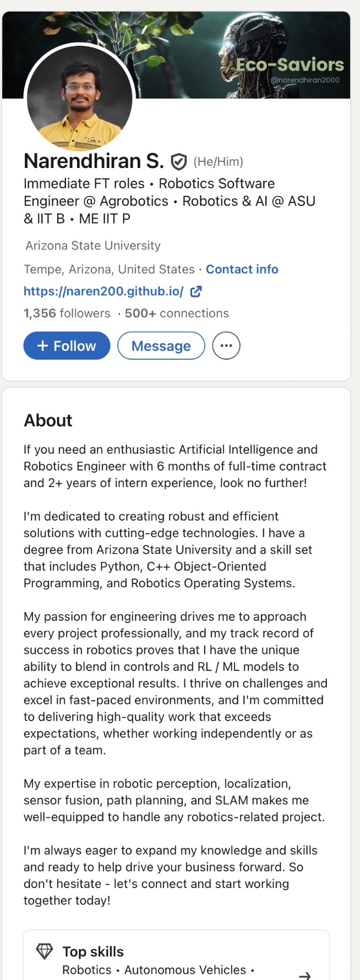Follow Narendhiran S.

pos(67,346)
